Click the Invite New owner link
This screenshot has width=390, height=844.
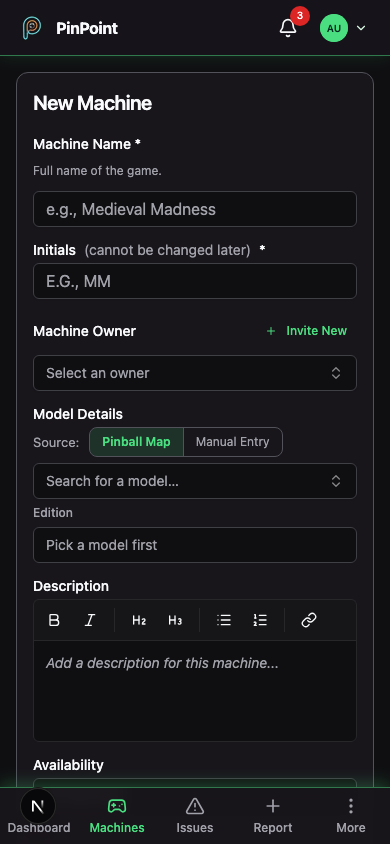click(307, 330)
